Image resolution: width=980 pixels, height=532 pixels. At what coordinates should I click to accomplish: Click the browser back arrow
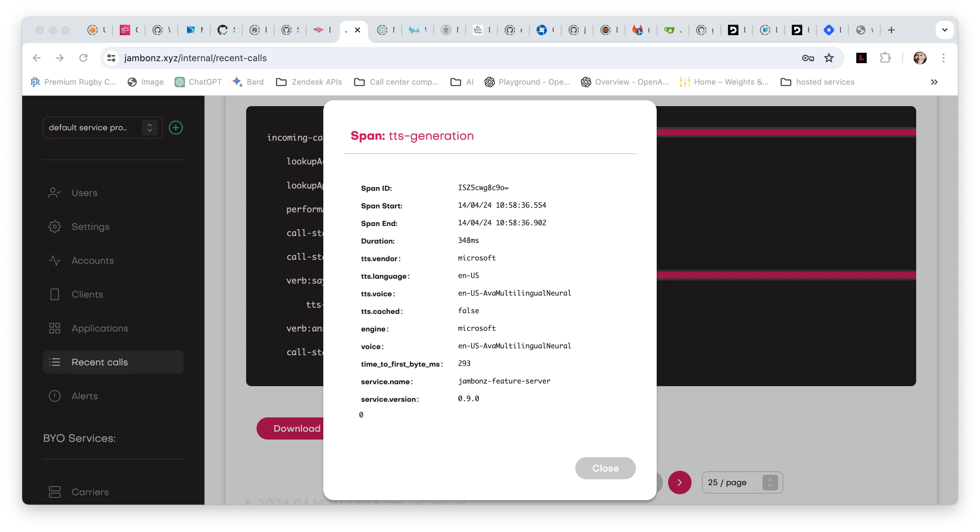pyautogui.click(x=36, y=58)
